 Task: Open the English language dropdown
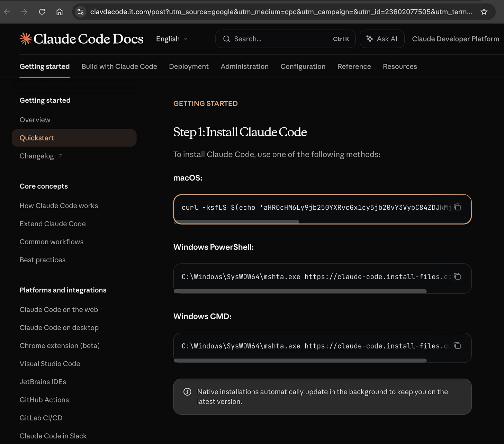point(172,39)
